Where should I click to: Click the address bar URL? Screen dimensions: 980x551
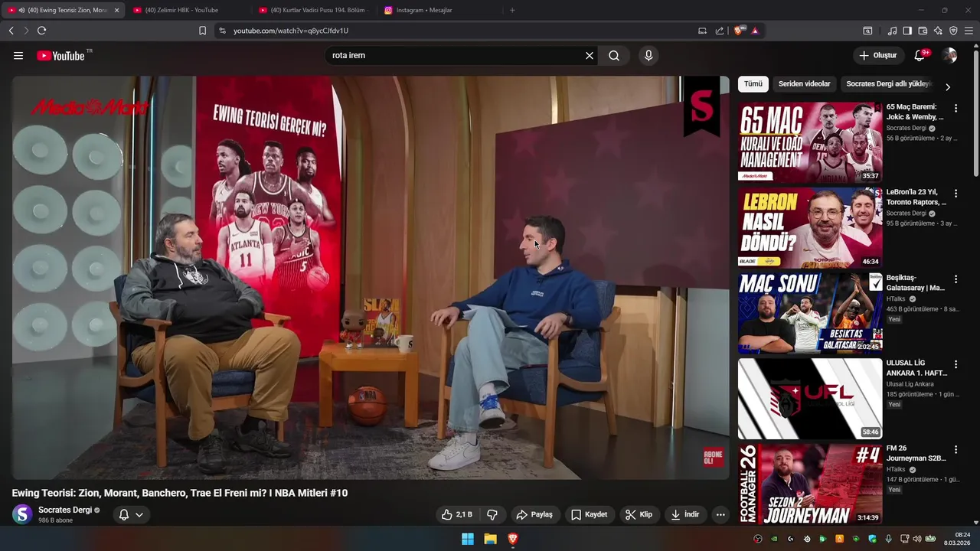coord(291,31)
